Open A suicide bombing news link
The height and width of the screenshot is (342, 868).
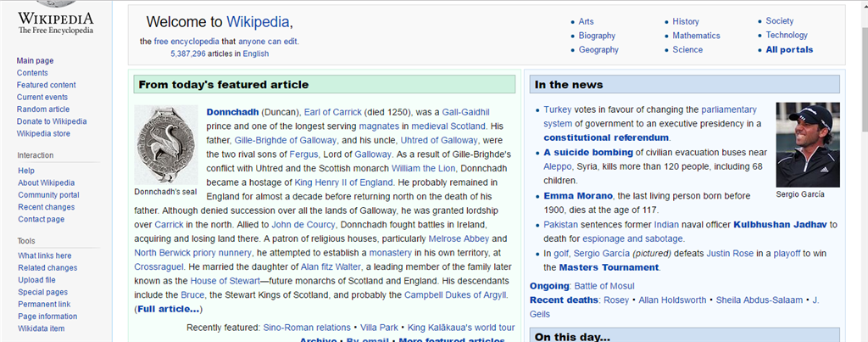click(x=588, y=152)
